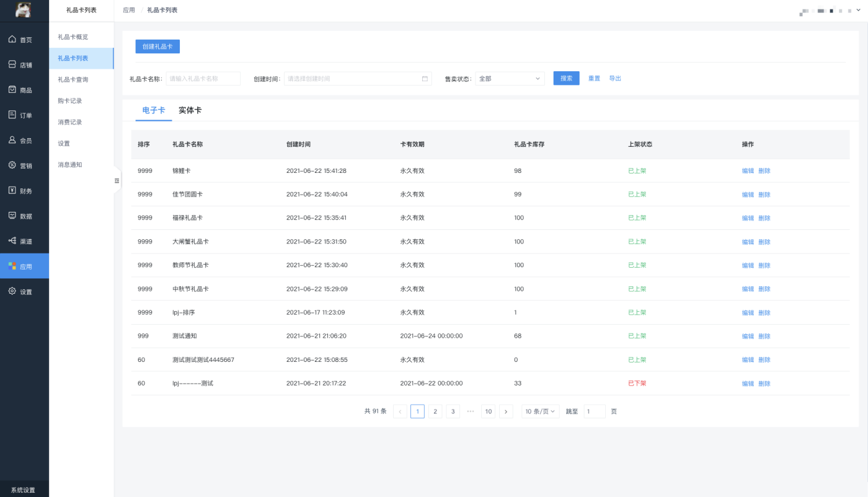Click the 搜索 search button
This screenshot has height=497, width=868.
(x=567, y=79)
